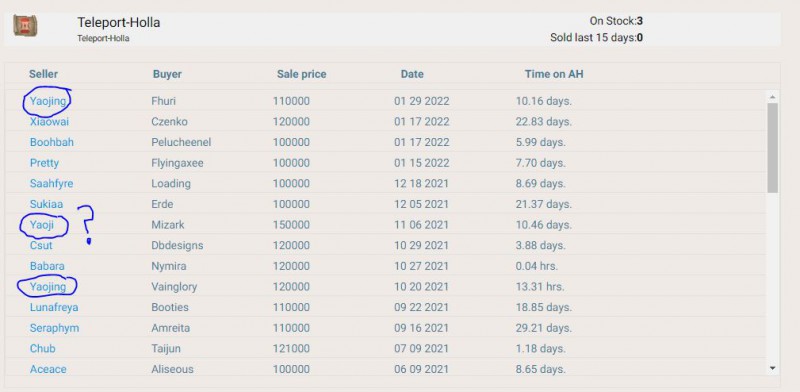Click sale price 121000 in Taijun row
This screenshot has width=800, height=392.
coord(291,349)
